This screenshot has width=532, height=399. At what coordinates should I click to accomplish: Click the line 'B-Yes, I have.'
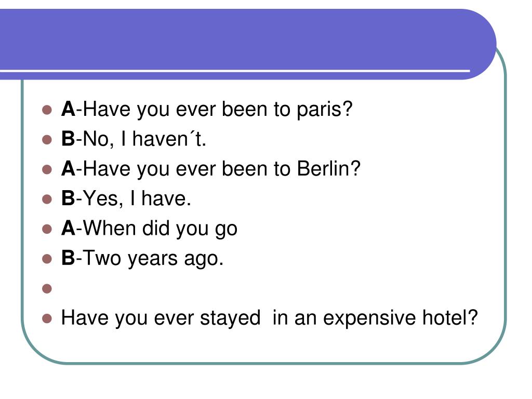point(126,198)
